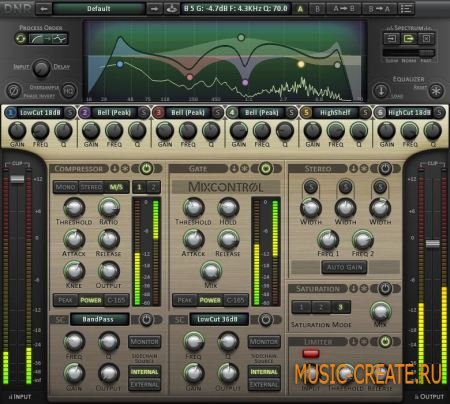Open band 5 HighShelf filter type selector
The width and height of the screenshot is (450, 404).
click(x=336, y=113)
